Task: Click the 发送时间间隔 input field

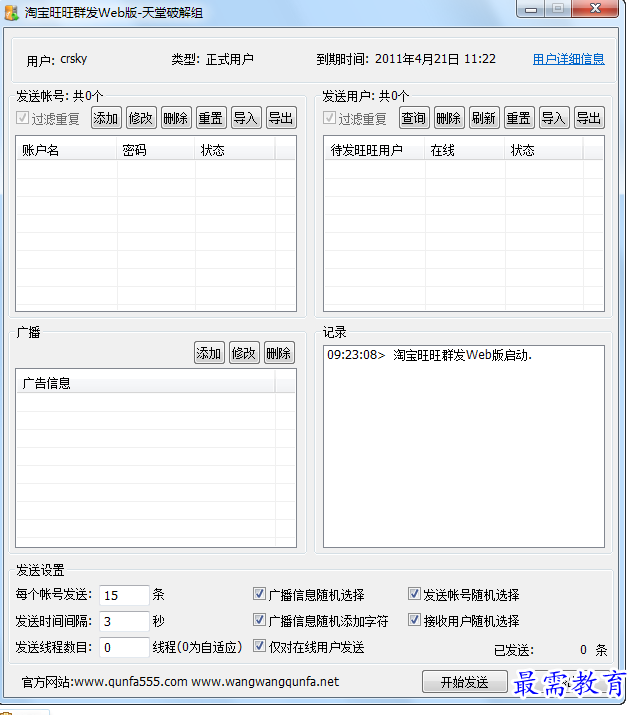Action: (124, 621)
